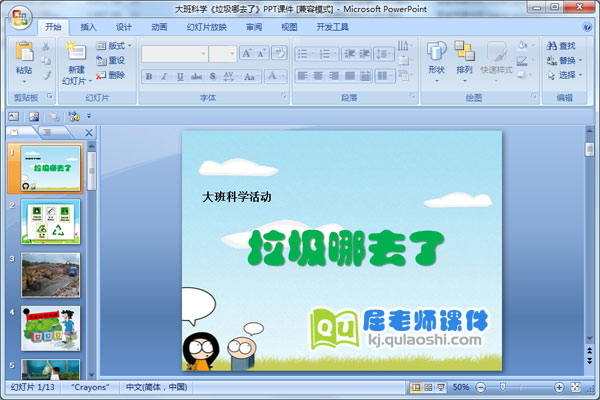Expand the 替换 replace dropdown arrow
Screen dimensions: 600x400
pos(580,60)
